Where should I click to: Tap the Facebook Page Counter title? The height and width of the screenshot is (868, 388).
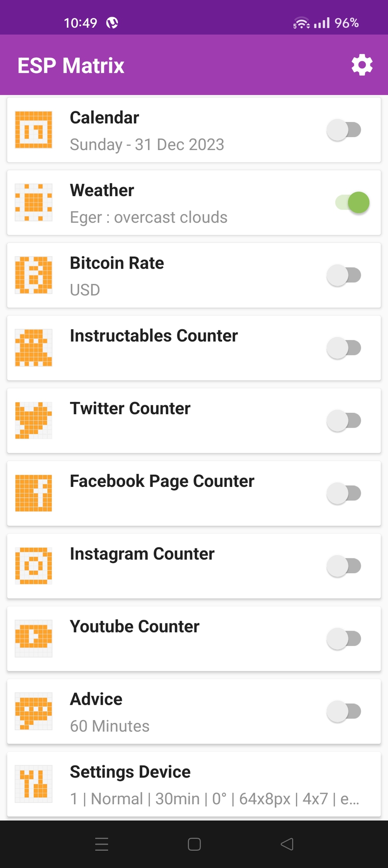point(162,481)
